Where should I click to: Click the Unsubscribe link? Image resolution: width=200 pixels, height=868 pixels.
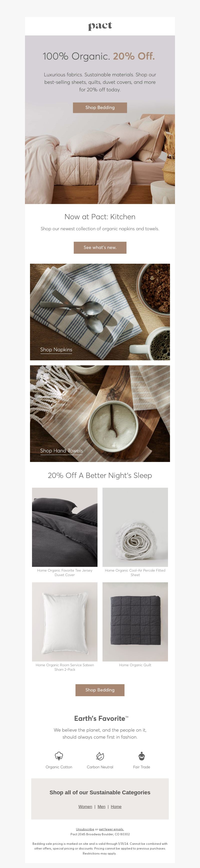[x=85, y=829]
